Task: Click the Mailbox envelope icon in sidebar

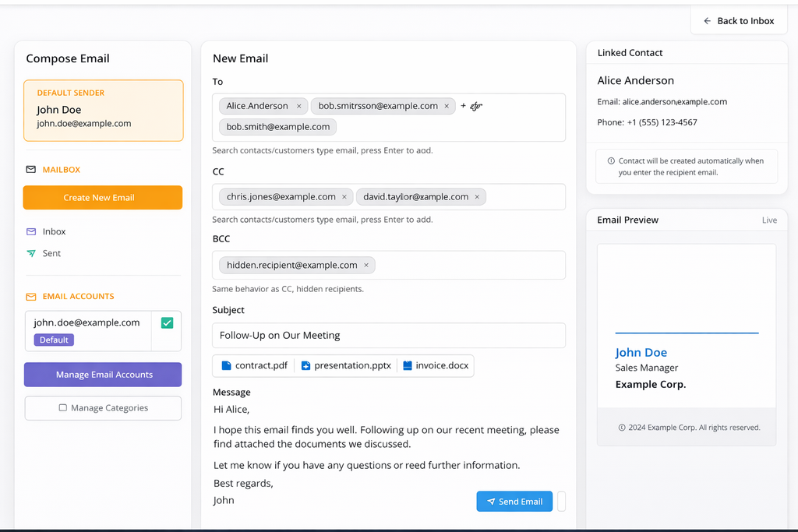Action: [31, 169]
